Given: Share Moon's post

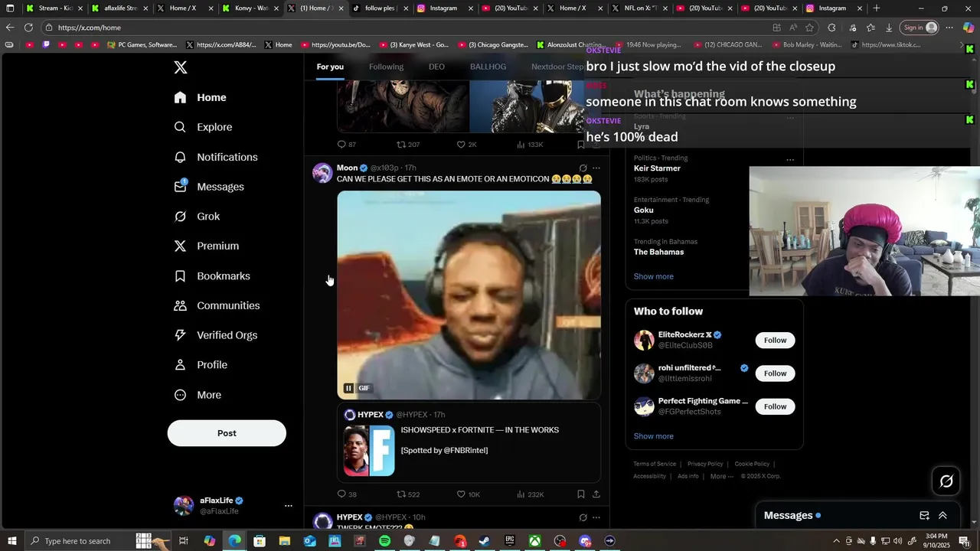Looking at the screenshot, I should [x=596, y=494].
